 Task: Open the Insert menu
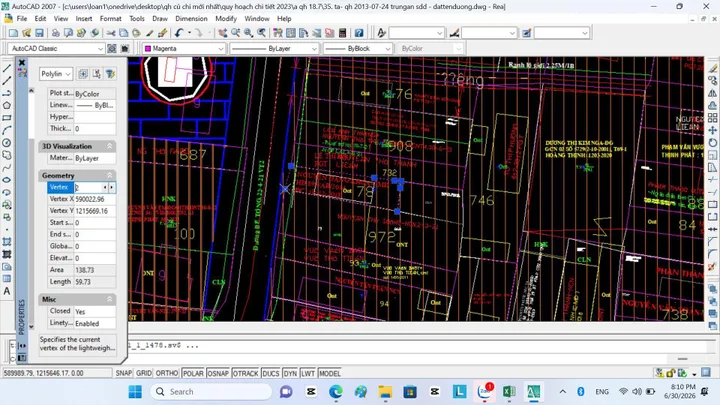click(84, 19)
